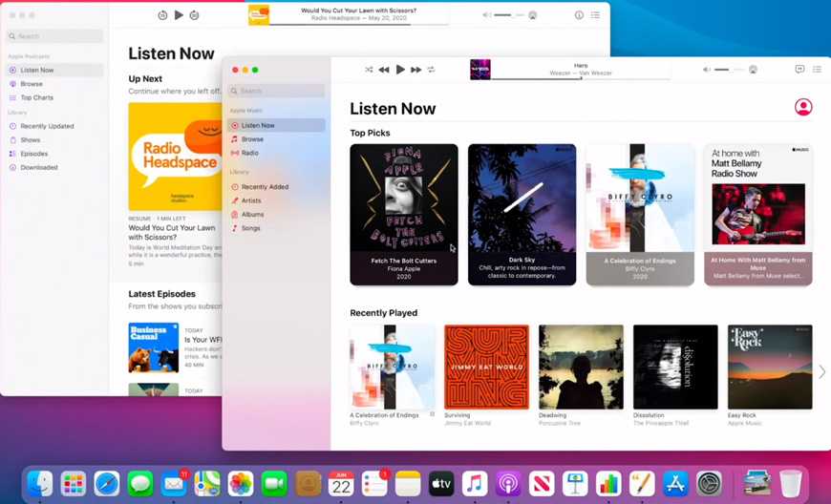Open AirPlay output menu in Music

click(x=754, y=70)
